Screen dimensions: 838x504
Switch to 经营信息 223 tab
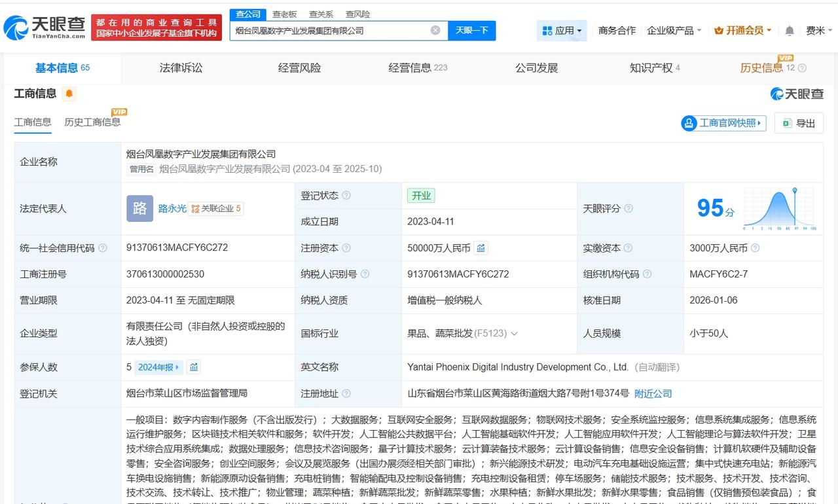point(418,68)
